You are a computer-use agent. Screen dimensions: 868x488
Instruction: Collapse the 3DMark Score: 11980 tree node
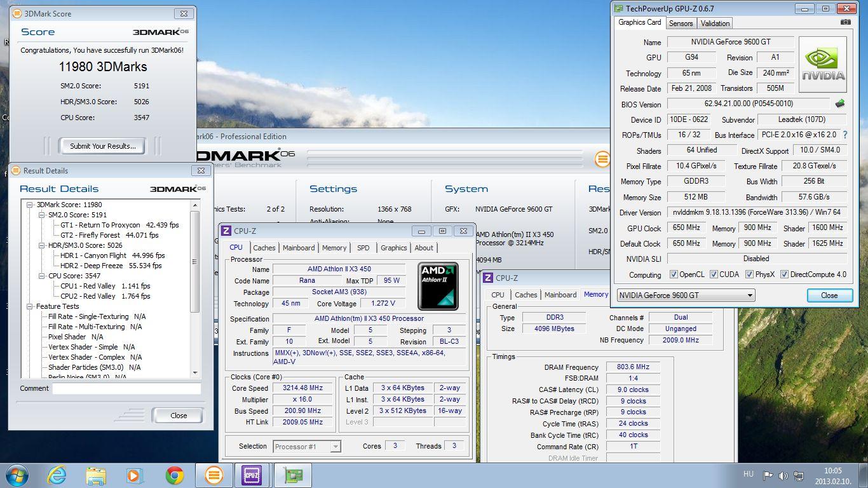coord(30,205)
